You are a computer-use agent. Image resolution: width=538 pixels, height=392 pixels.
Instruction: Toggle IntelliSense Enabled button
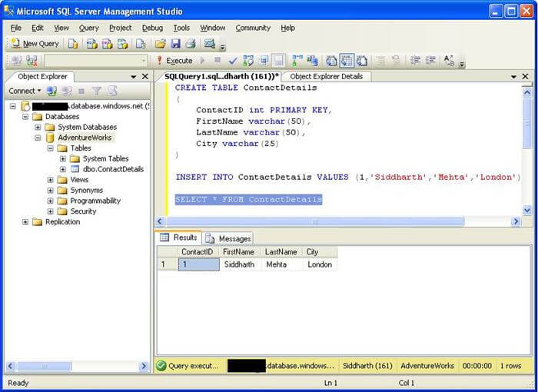[x=278, y=61]
